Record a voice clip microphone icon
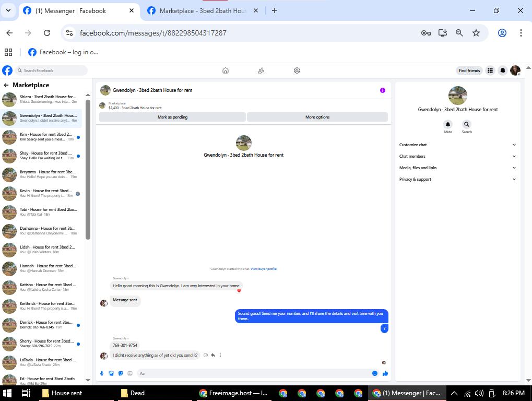532x401 pixels. 102,373
